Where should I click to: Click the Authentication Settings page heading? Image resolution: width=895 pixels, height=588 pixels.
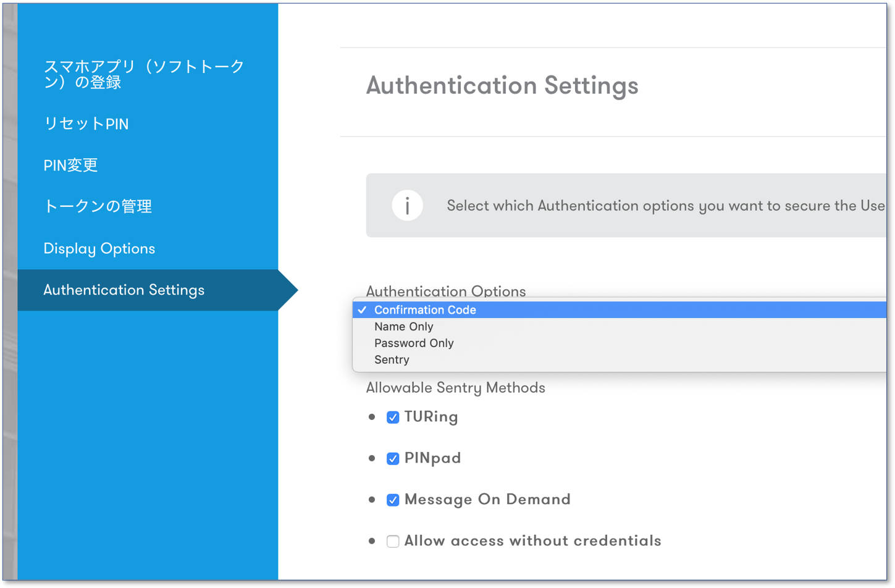point(502,85)
